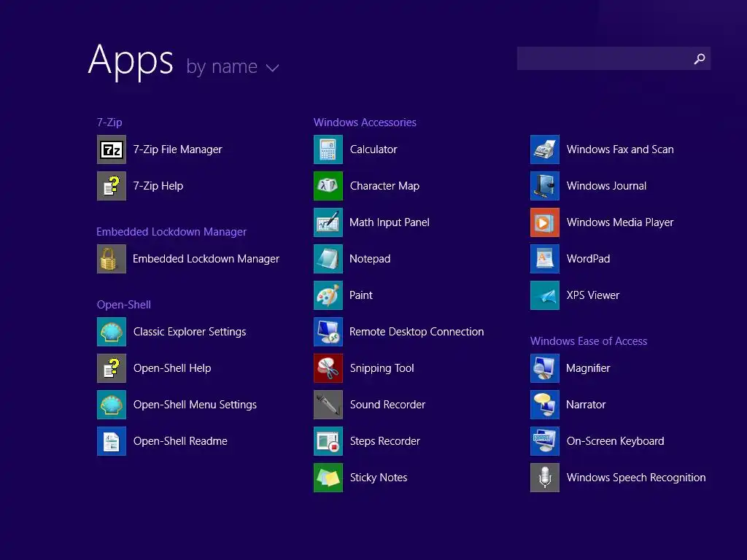
Task: Launch the Windows Media Player icon
Action: (x=545, y=222)
